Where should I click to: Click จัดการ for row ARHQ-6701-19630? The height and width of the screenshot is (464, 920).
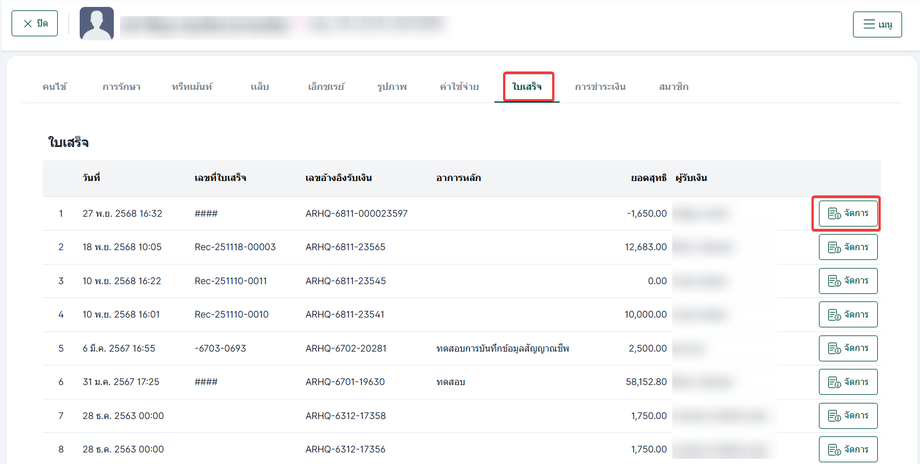click(848, 382)
